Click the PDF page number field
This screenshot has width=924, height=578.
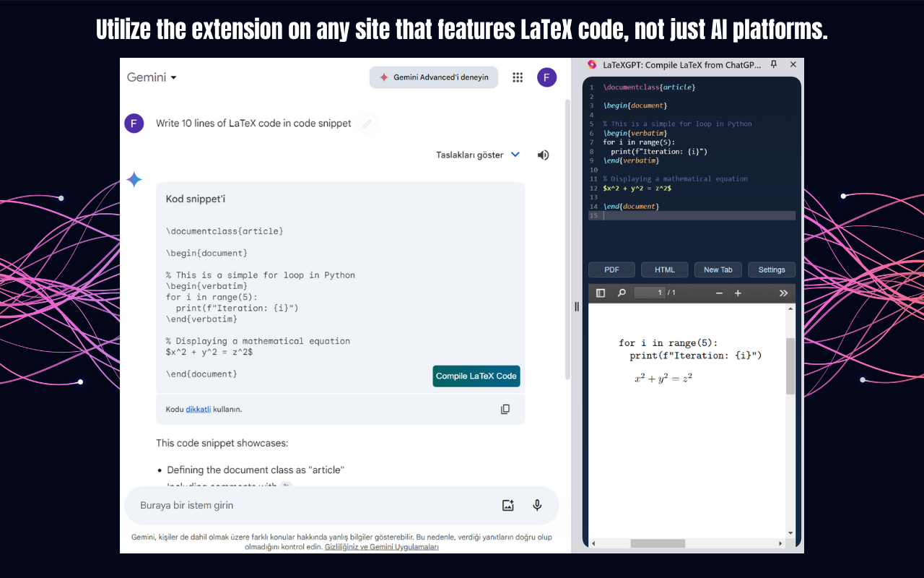(649, 293)
